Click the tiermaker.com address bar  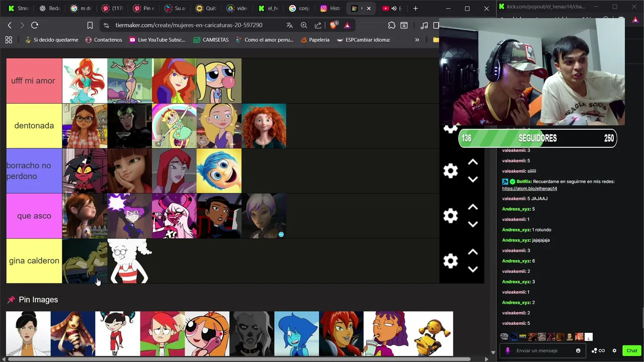[189, 25]
